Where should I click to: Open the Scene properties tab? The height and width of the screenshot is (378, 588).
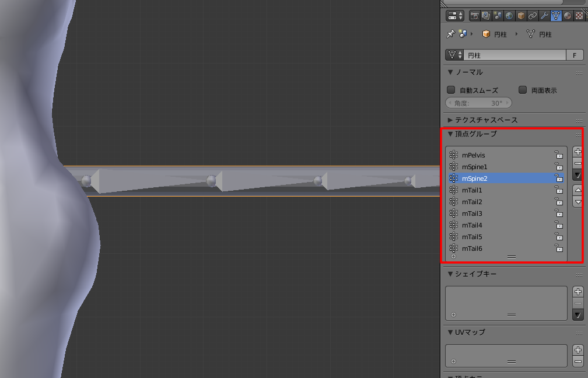pyautogui.click(x=498, y=16)
